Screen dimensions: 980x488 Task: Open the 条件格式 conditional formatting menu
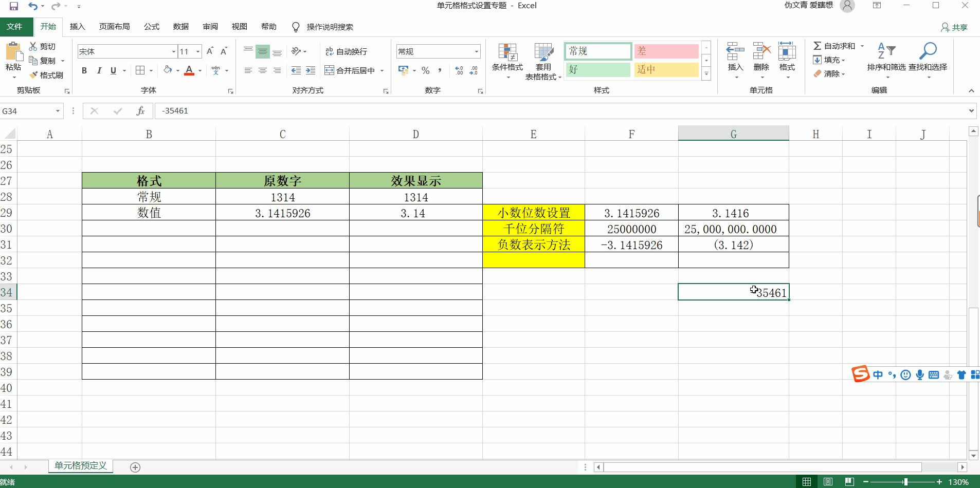507,60
